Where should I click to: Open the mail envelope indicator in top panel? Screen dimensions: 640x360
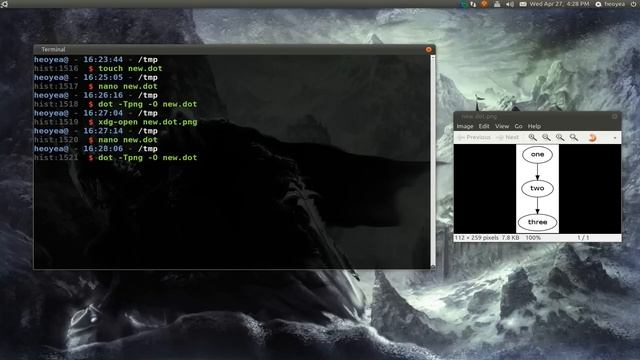click(523, 4)
